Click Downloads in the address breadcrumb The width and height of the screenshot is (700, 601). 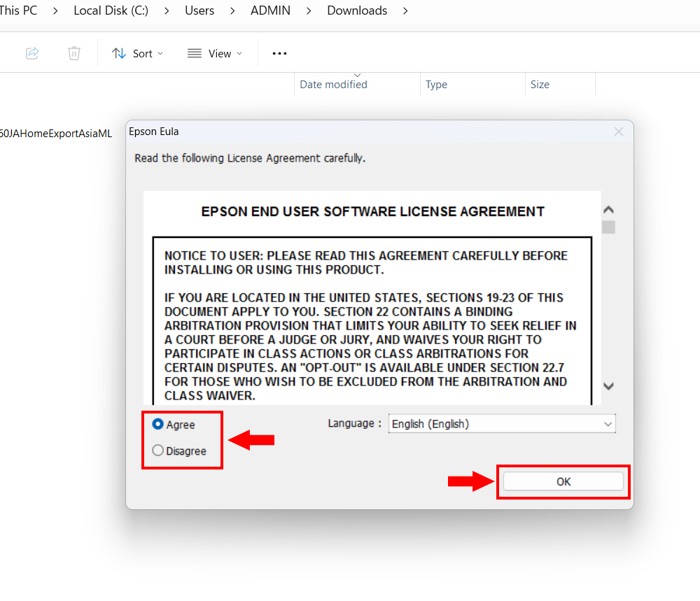coord(357,10)
